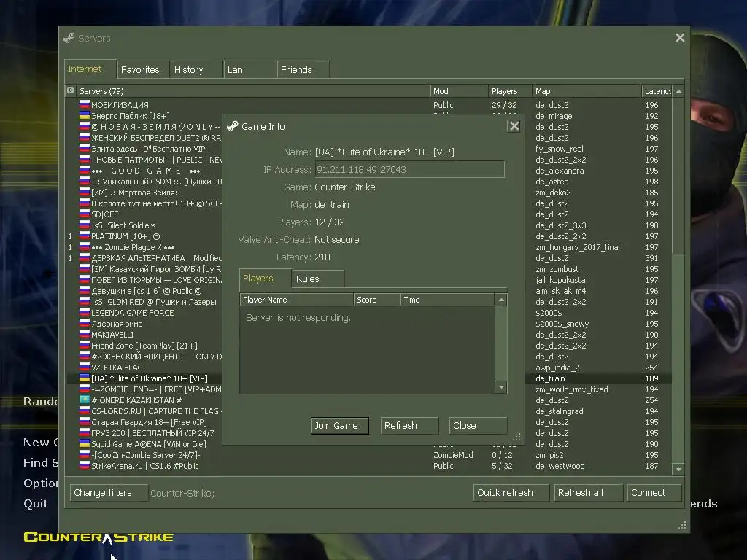
Task: Click Quit in the main menu
Action: tap(36, 504)
